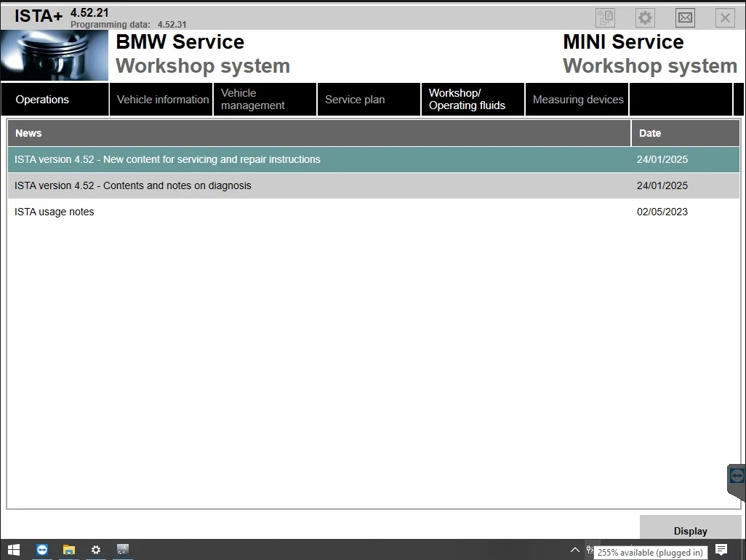Select ISTA usage notes news entry

(x=55, y=212)
